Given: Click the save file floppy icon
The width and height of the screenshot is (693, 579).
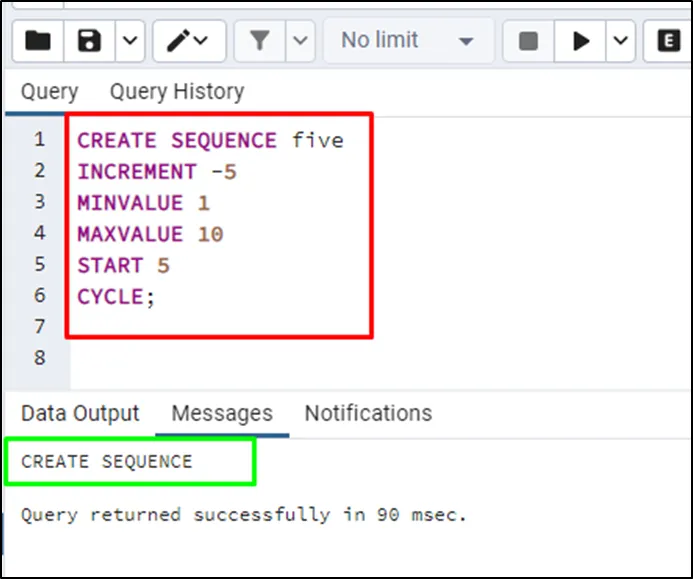Looking at the screenshot, I should point(90,41).
